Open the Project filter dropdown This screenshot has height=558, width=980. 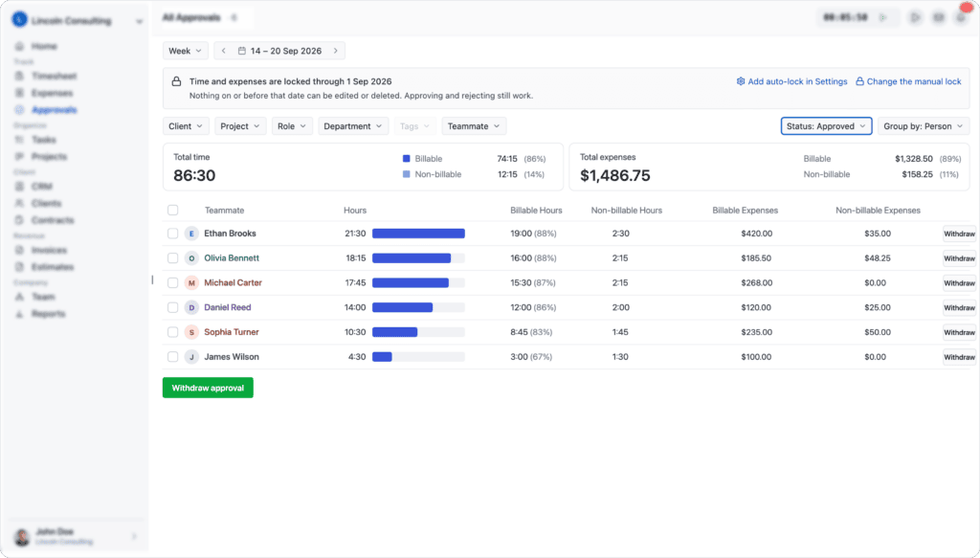(x=240, y=126)
